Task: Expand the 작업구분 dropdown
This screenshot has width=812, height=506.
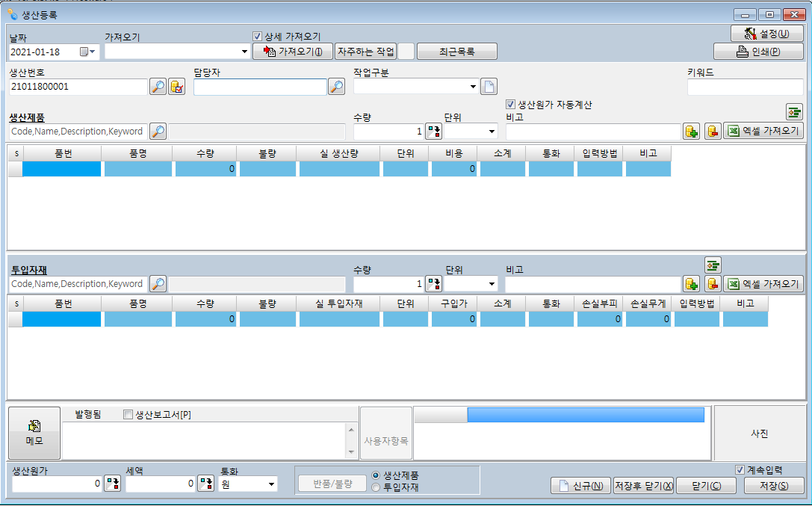Action: (x=473, y=87)
